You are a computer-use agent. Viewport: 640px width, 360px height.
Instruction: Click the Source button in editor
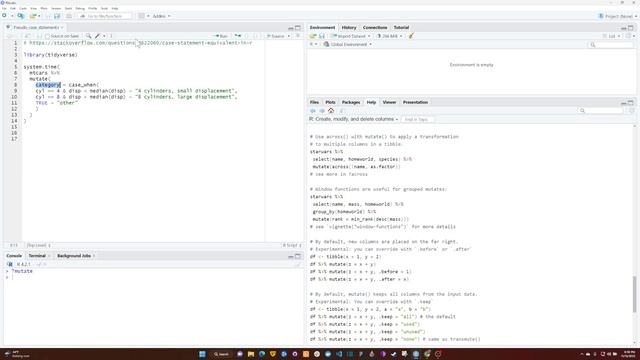276,36
